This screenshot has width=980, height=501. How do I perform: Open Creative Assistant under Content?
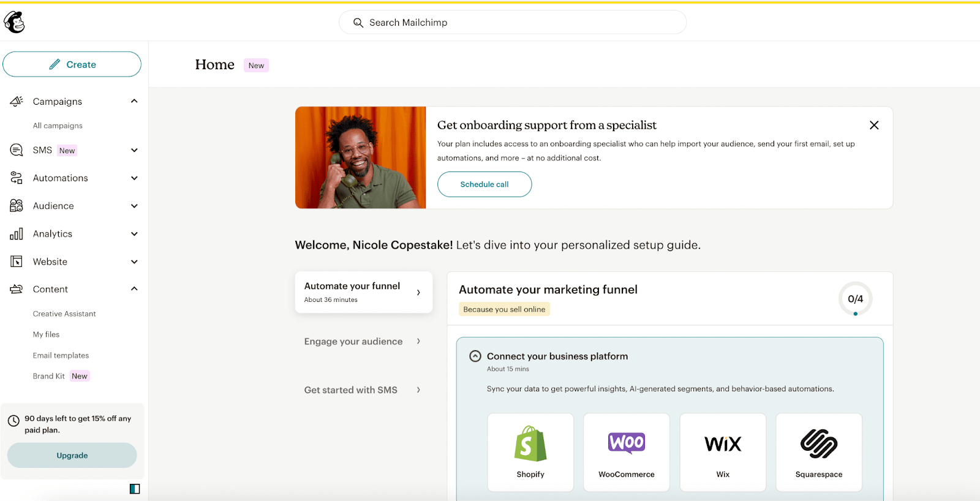[x=64, y=314]
